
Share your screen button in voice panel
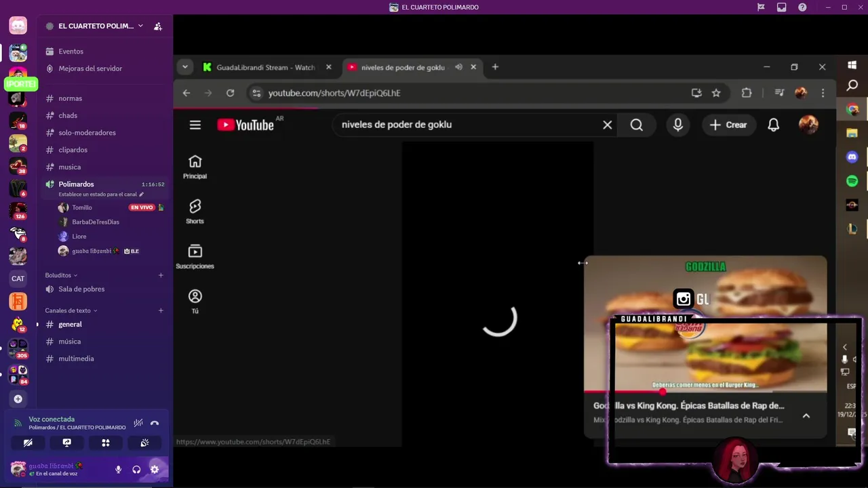point(66,443)
